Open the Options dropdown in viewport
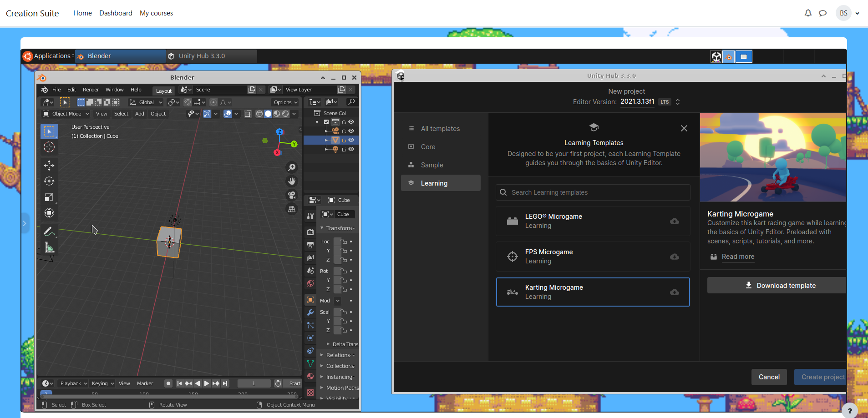The width and height of the screenshot is (868, 418). click(x=285, y=102)
